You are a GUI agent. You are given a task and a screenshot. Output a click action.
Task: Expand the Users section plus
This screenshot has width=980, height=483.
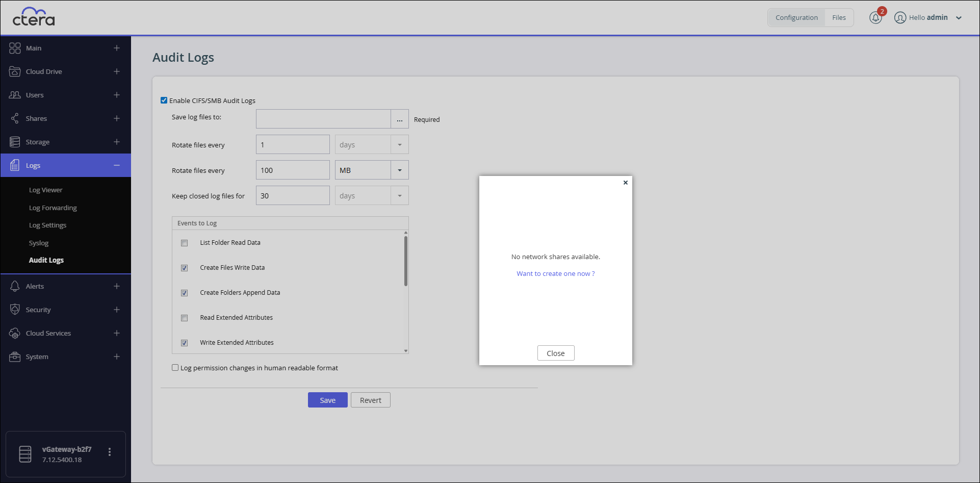pos(117,95)
